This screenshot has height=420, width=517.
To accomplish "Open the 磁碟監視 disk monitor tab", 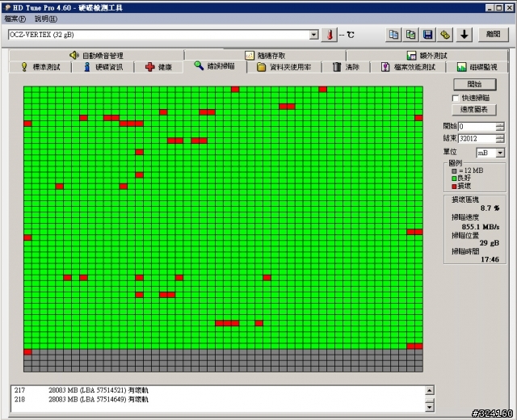I will (x=477, y=67).
